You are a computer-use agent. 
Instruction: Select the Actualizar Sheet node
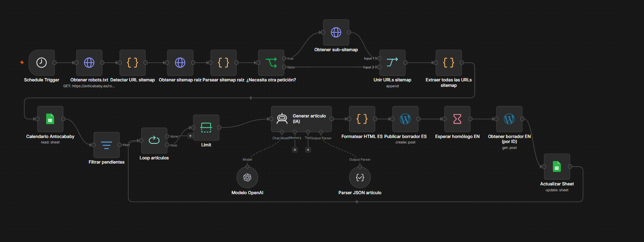[557, 167]
